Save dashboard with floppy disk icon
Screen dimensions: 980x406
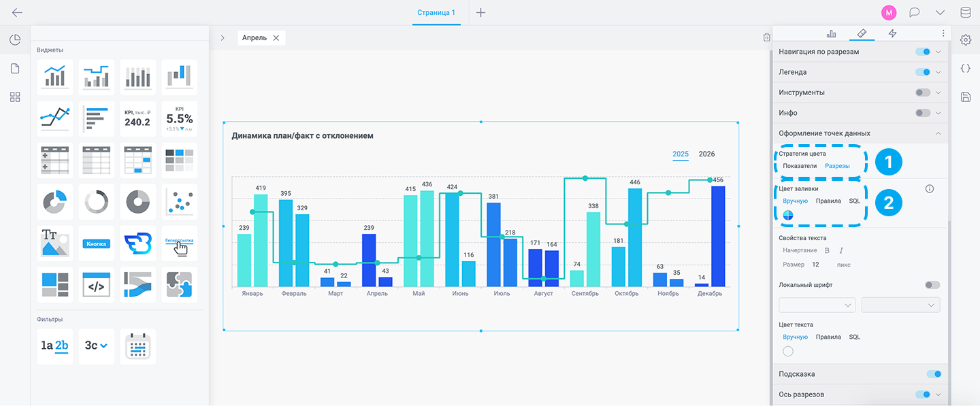966,97
